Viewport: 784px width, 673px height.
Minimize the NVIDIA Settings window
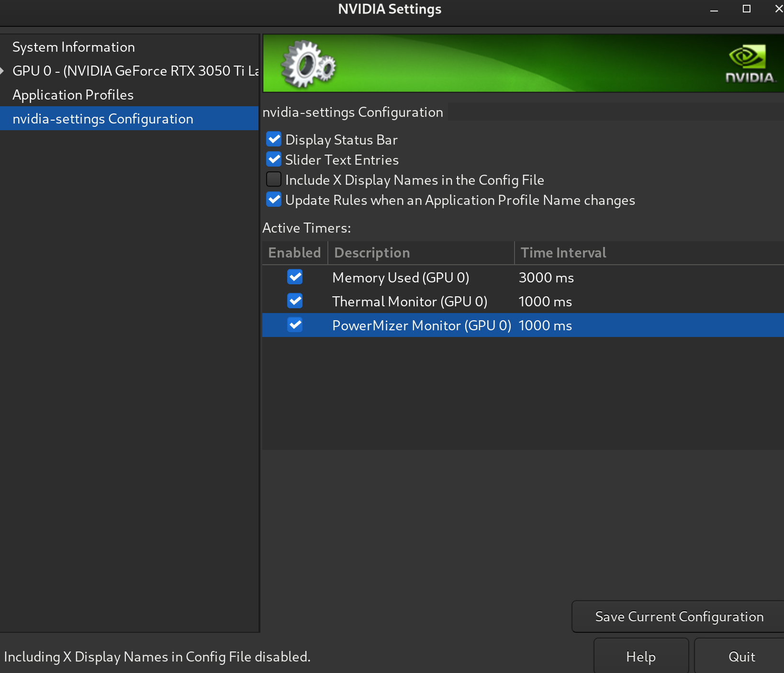click(x=714, y=9)
